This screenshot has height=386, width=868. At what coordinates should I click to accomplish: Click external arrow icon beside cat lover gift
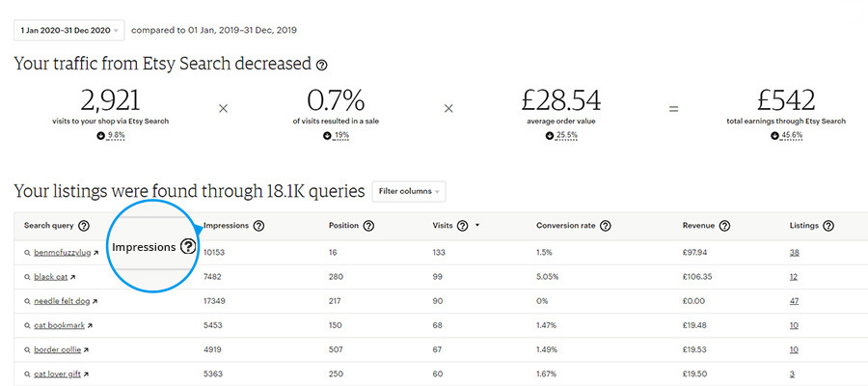coord(87,374)
